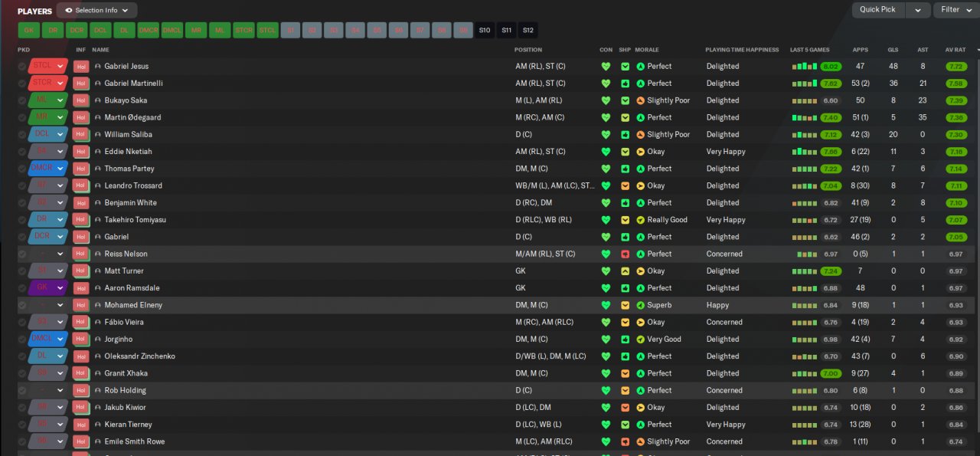Toggle selection tick for Aaron Ramsdale

pos(22,288)
